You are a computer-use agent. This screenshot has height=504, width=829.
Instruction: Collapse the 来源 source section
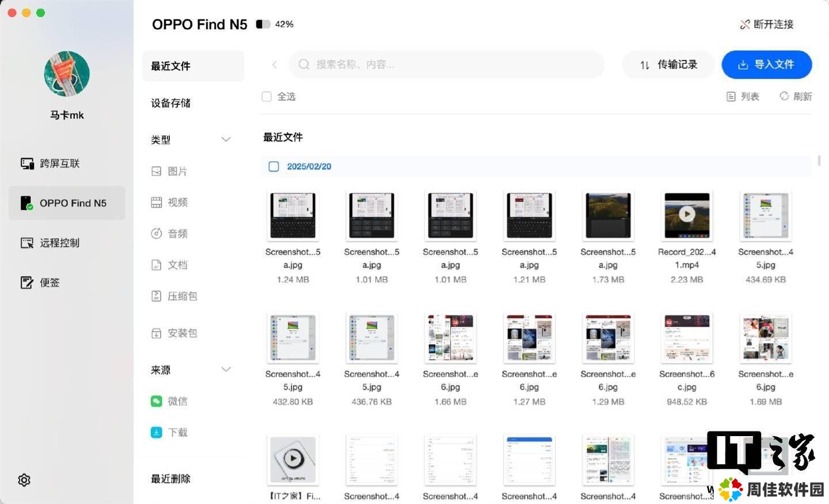pos(226,369)
